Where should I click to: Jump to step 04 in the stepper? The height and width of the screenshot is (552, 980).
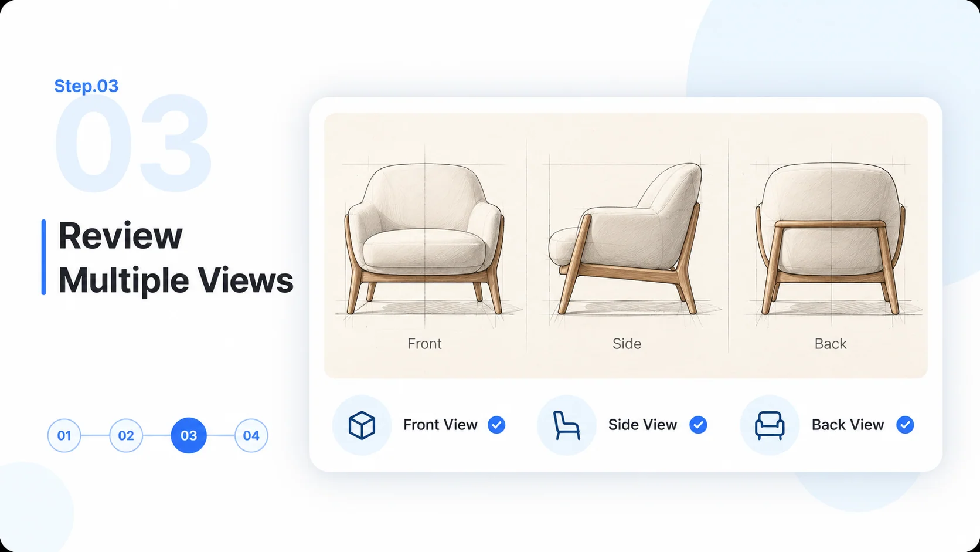point(251,435)
